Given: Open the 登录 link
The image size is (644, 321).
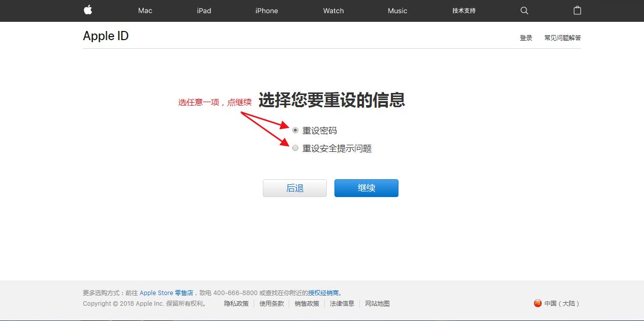Looking at the screenshot, I should coord(526,38).
